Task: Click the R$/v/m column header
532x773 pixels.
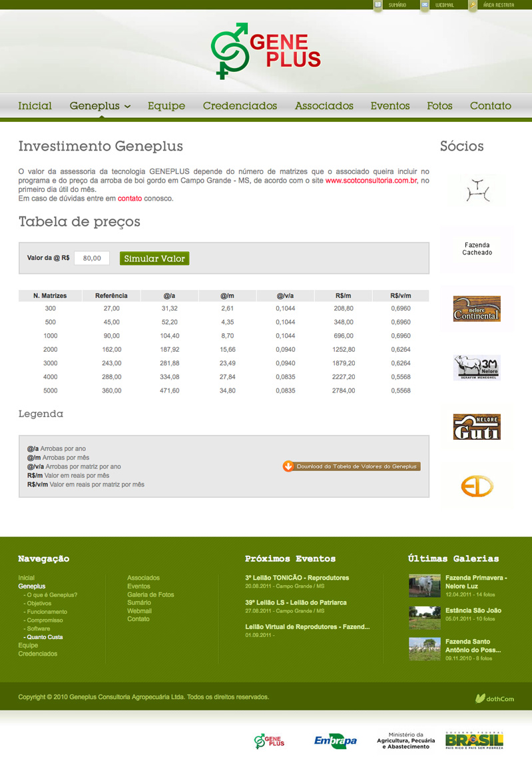Action: pos(401,296)
